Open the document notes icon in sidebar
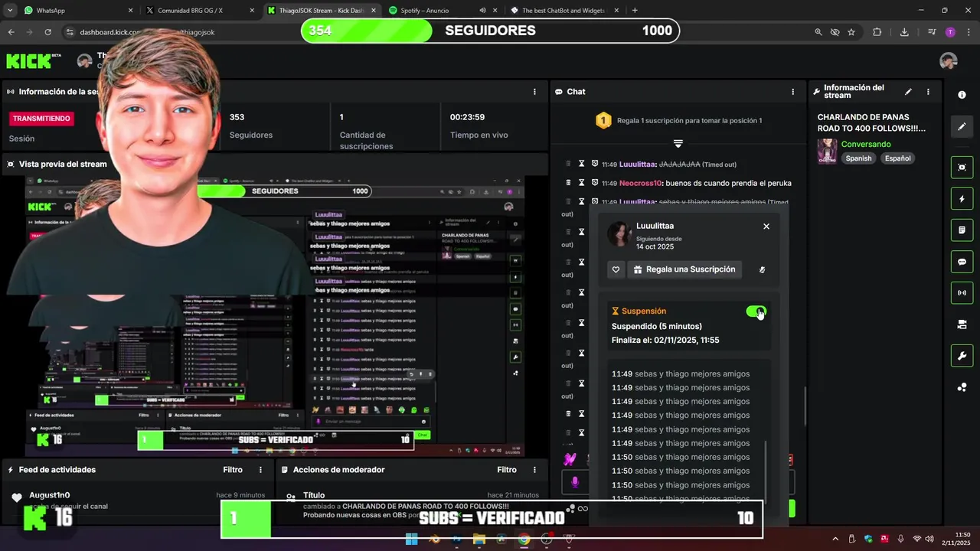 coord(962,230)
